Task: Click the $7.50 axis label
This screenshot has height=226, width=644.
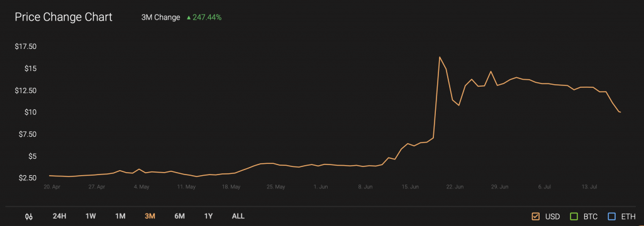Action: (x=27, y=134)
